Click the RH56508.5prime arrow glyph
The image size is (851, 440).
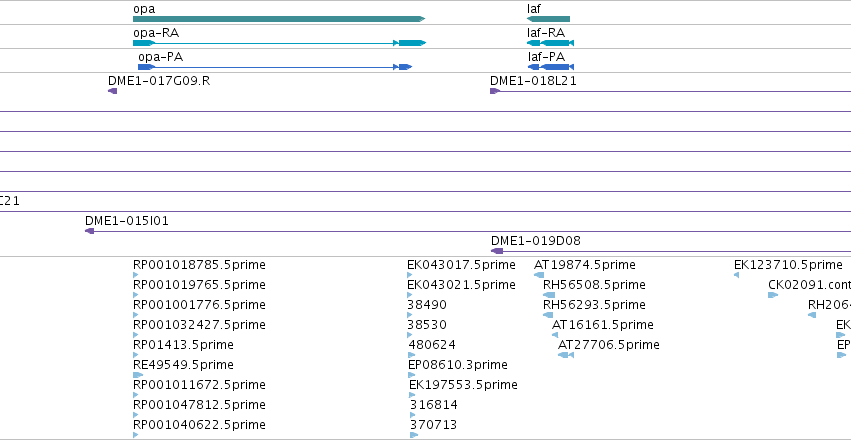coord(549,295)
